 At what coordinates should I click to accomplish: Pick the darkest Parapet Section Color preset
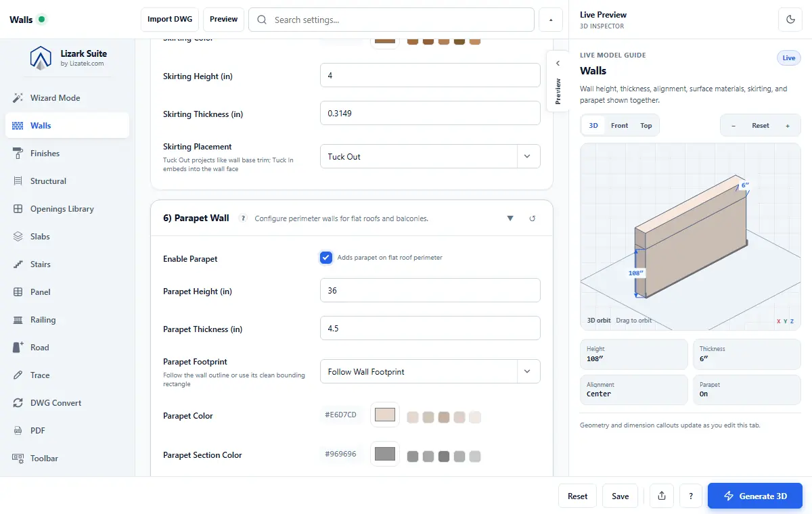pyautogui.click(x=444, y=457)
